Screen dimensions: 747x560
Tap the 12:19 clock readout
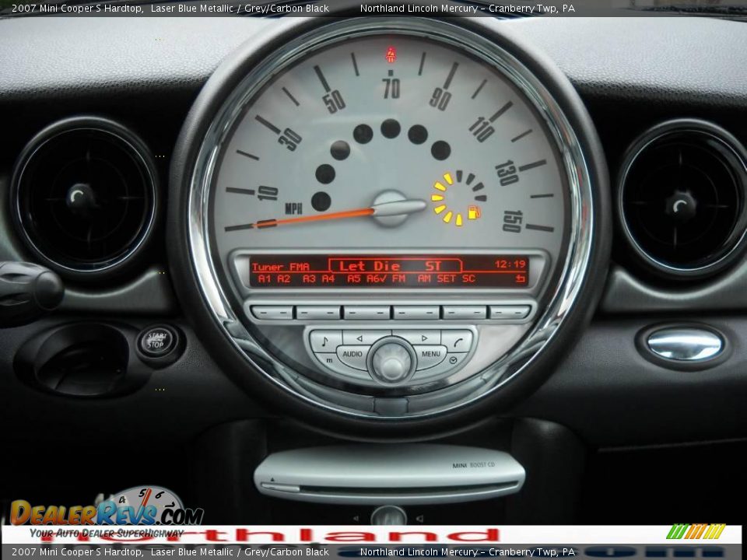(510, 264)
